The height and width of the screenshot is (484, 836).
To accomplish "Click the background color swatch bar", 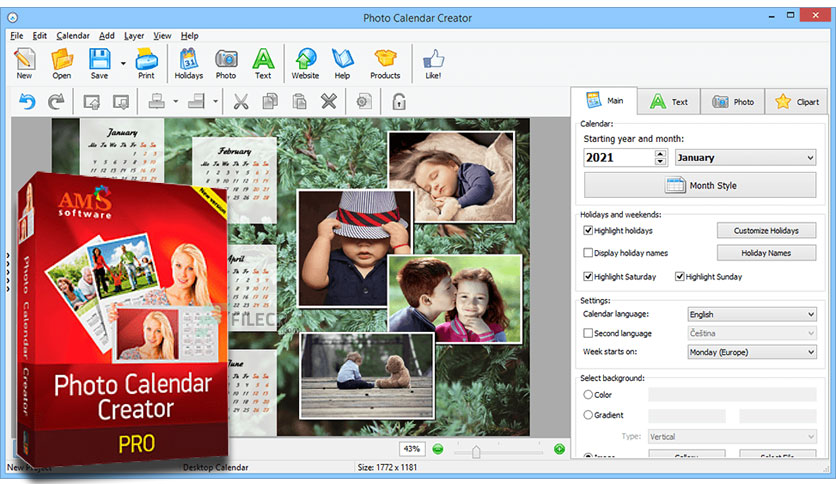I will (x=732, y=394).
